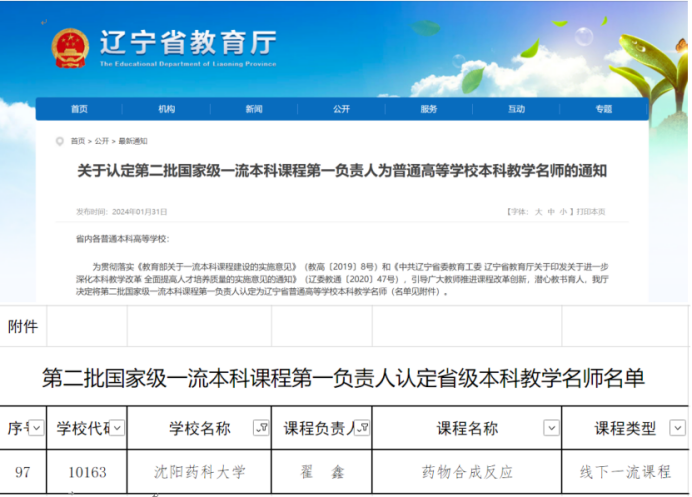Select the 公开 navigation tab
The height and width of the screenshot is (497, 692).
click(x=341, y=109)
